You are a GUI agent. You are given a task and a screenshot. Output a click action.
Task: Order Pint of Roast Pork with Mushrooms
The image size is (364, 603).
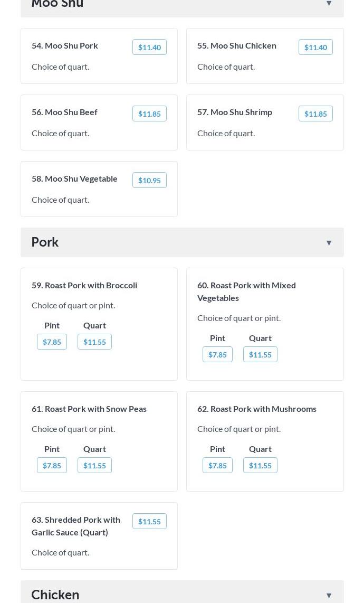point(217,466)
